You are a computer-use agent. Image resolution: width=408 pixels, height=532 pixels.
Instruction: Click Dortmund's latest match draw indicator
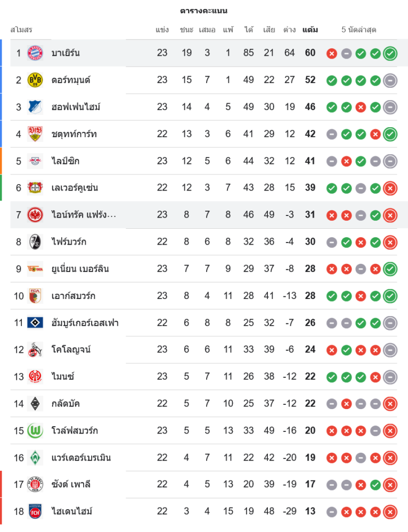pyautogui.click(x=390, y=80)
